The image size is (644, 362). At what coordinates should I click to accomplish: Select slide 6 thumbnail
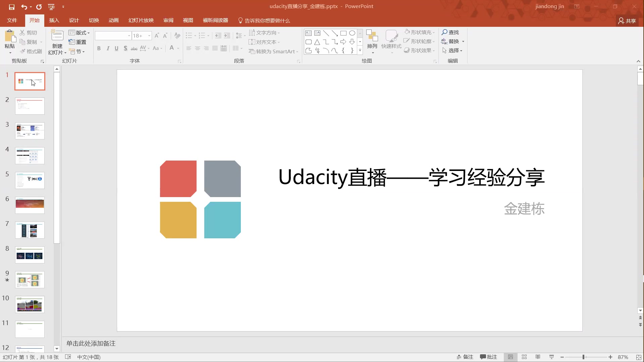pos(30,205)
